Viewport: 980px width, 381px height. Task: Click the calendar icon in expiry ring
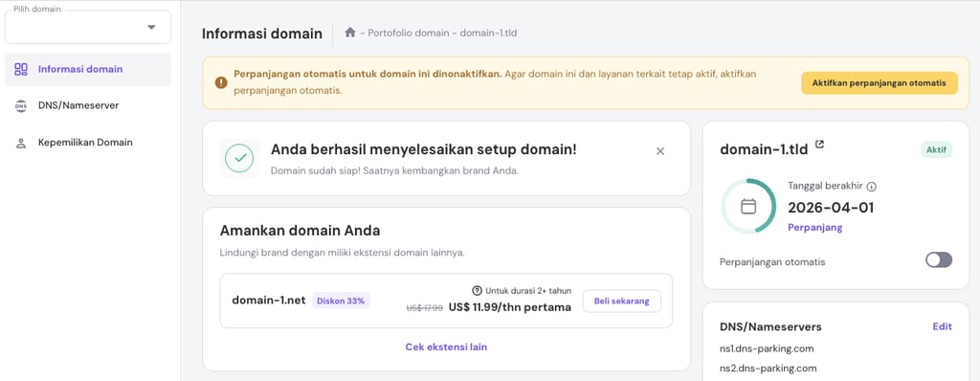coord(748,207)
